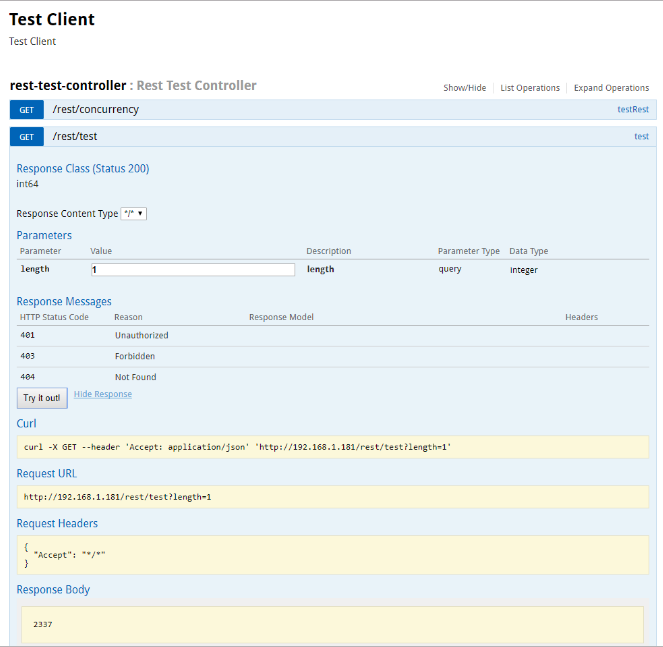Click the rest-test-controller heading
This screenshot has height=647, width=663.
(x=68, y=85)
